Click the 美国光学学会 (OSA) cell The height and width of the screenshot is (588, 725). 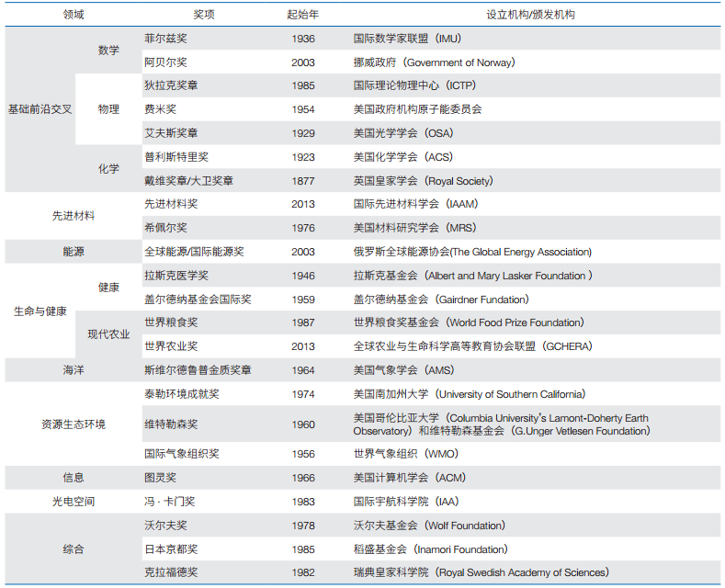click(403, 133)
